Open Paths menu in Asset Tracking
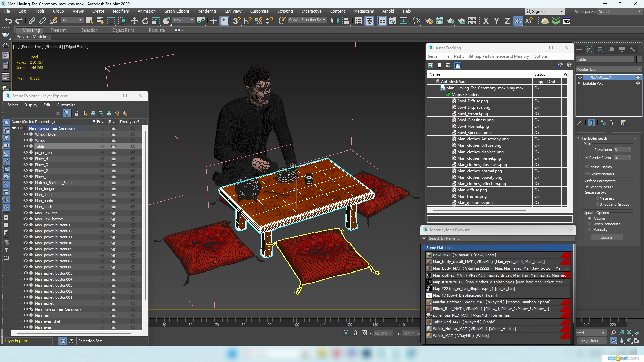 pos(459,56)
